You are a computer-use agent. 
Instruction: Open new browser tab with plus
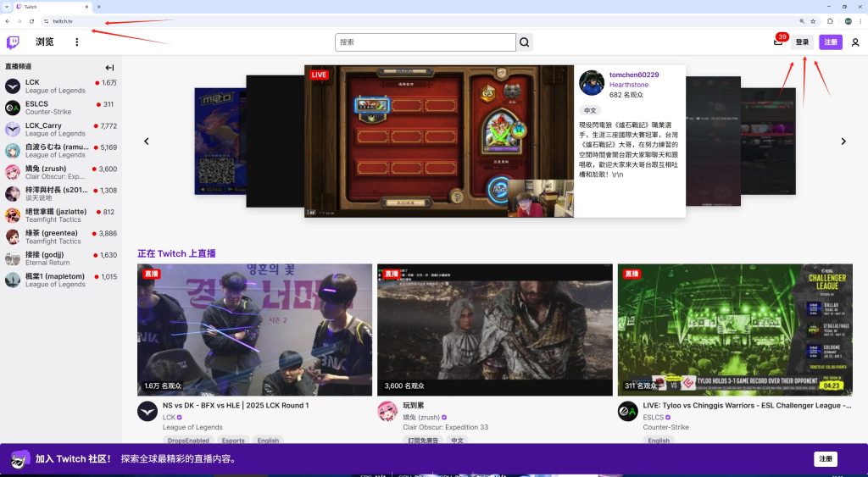[98, 7]
